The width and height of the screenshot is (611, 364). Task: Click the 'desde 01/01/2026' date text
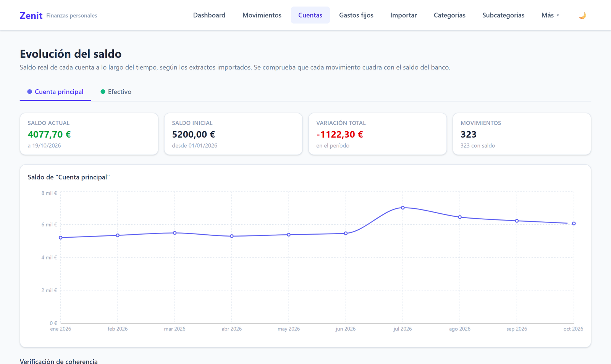point(194,146)
